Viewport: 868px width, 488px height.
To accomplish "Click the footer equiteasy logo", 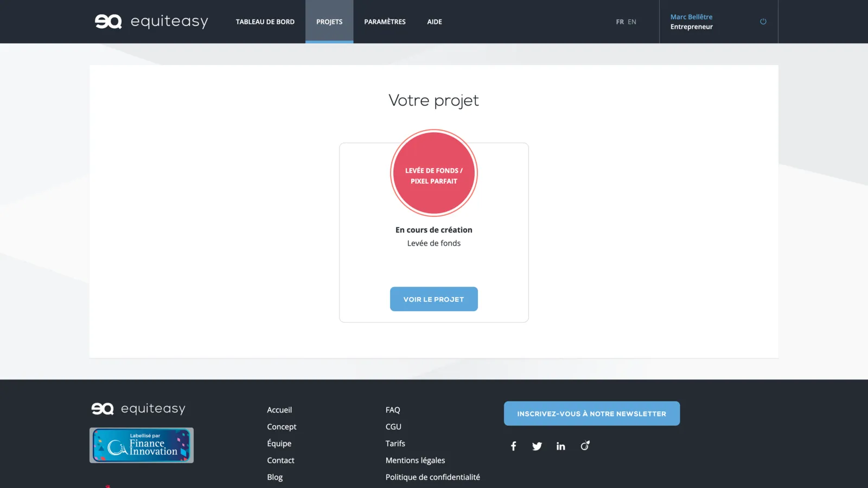I will [138, 408].
